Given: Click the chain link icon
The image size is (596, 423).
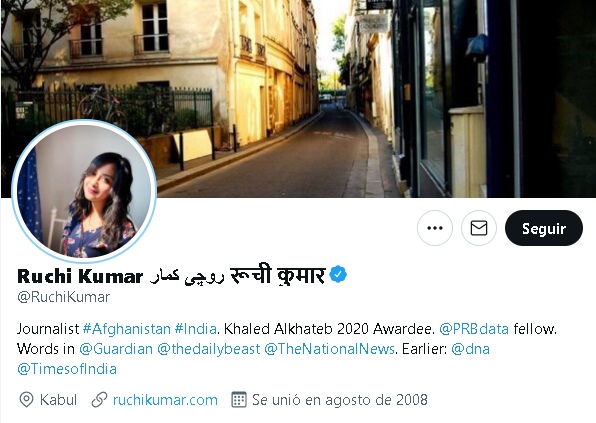Looking at the screenshot, I should click(x=100, y=400).
